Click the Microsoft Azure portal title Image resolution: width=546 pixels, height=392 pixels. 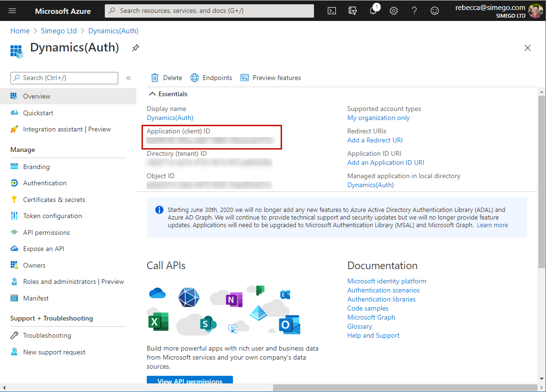pos(63,11)
